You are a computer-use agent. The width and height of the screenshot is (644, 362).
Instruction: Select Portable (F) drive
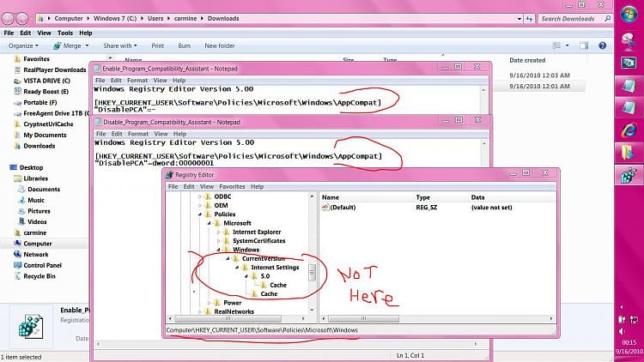[39, 103]
